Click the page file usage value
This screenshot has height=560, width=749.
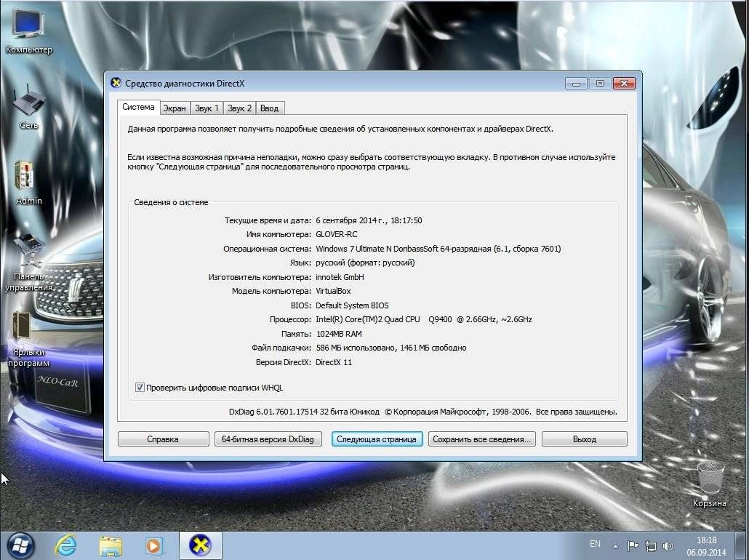click(x=390, y=348)
